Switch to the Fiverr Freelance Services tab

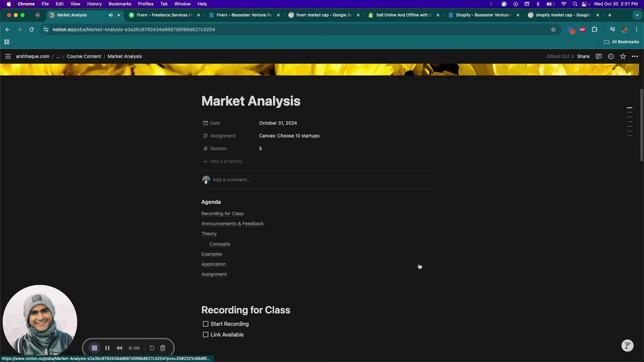point(164,15)
